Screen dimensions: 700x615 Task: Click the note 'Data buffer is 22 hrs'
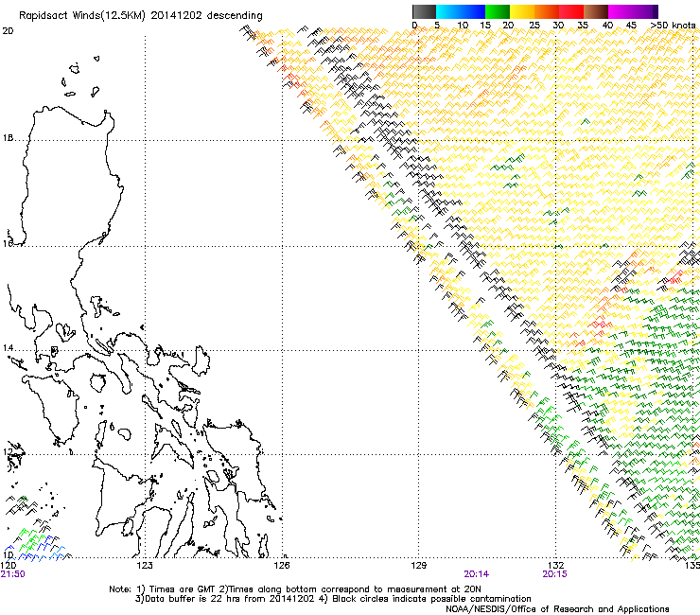click(x=192, y=599)
